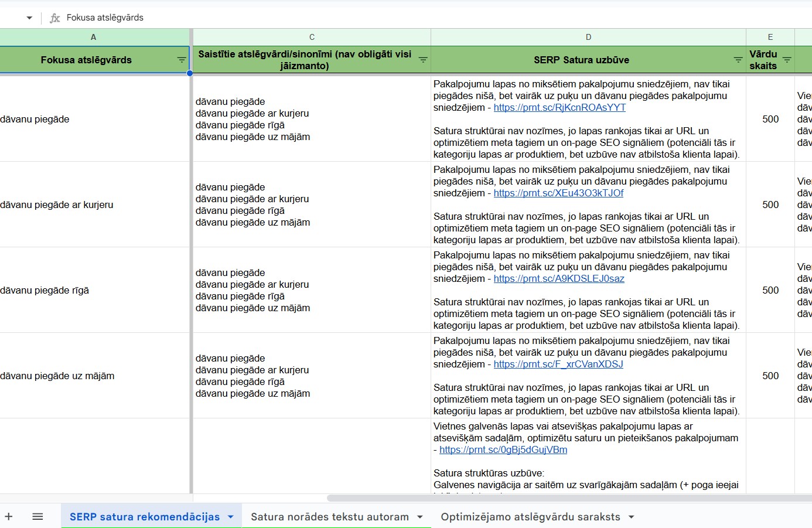812x528 pixels.
Task: Switch to Satura norādes tekstu autoram sheet
Action: tap(329, 516)
